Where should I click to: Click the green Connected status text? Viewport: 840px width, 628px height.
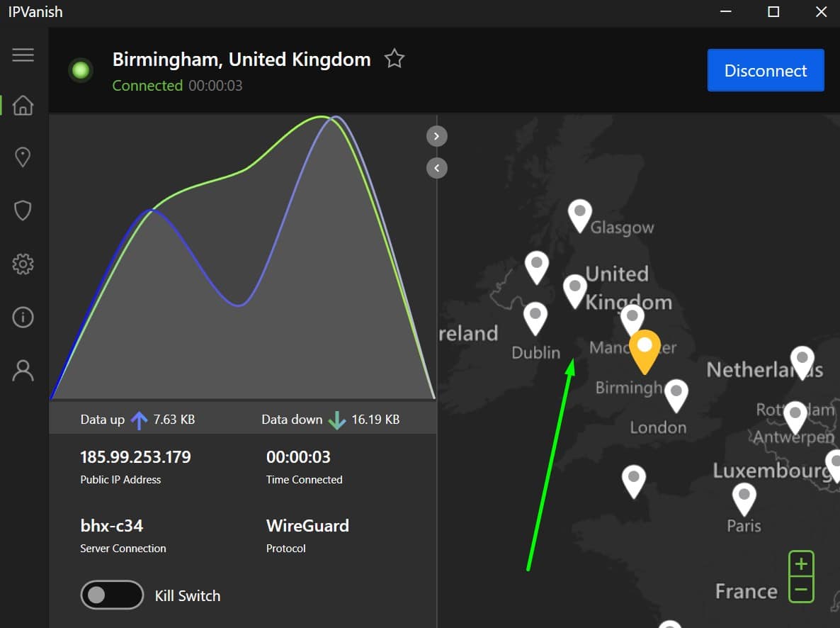coord(147,85)
